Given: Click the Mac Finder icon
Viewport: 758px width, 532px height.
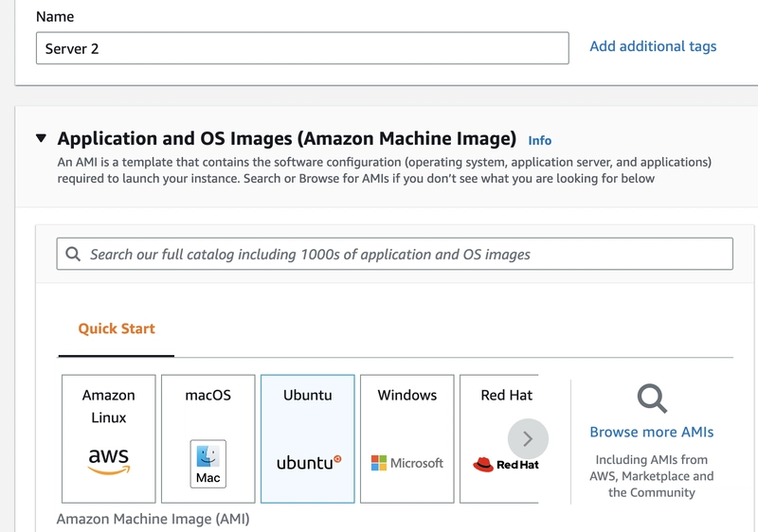Looking at the screenshot, I should 208,464.
